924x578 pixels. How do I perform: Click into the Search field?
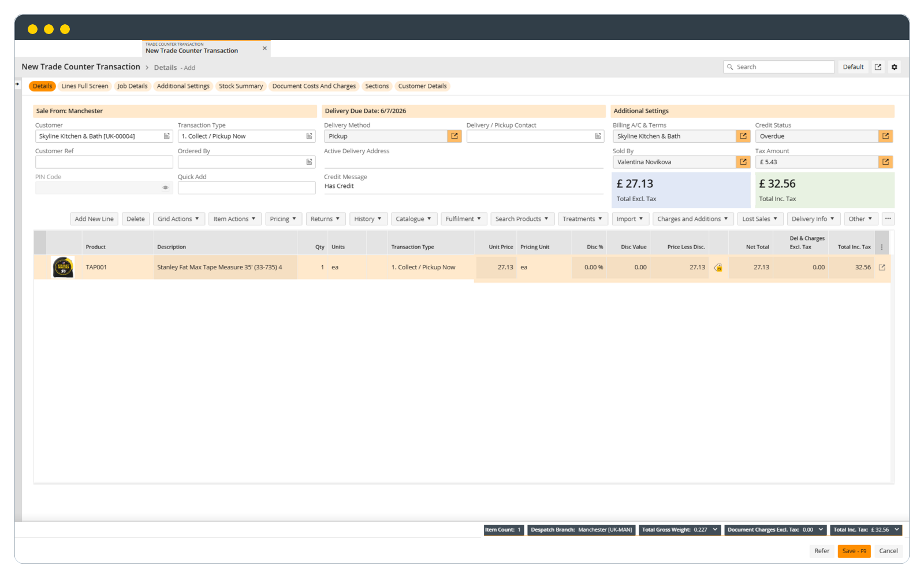coord(778,67)
